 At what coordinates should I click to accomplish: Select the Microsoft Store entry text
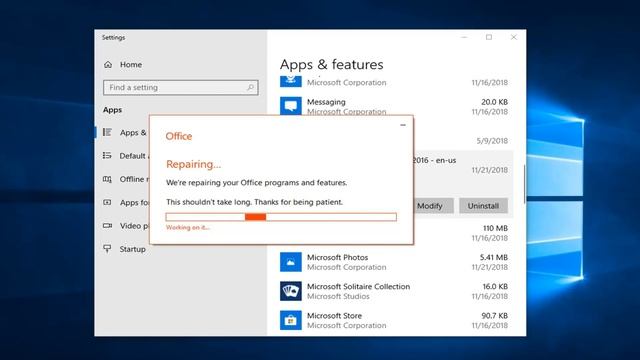pyautogui.click(x=334, y=316)
